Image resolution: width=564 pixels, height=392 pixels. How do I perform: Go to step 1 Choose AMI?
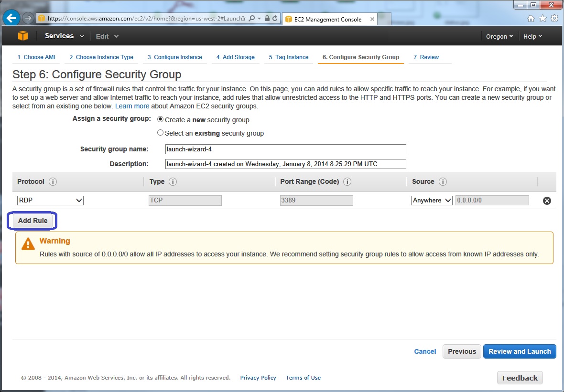pos(36,57)
